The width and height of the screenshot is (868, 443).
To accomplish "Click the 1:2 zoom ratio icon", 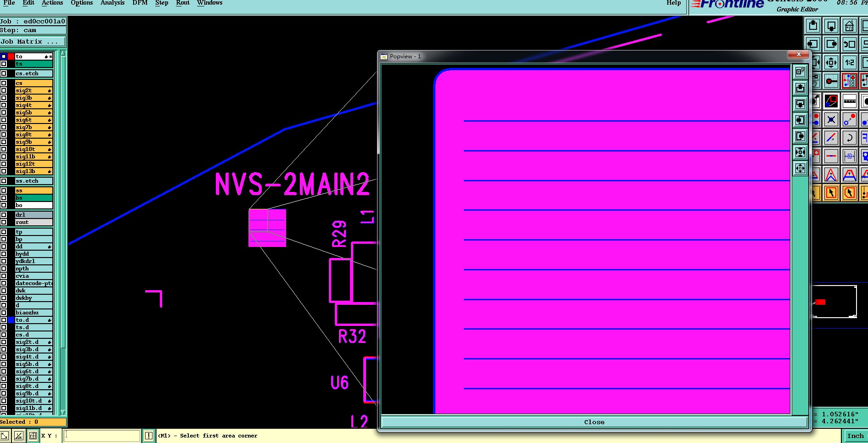I will pos(850,62).
